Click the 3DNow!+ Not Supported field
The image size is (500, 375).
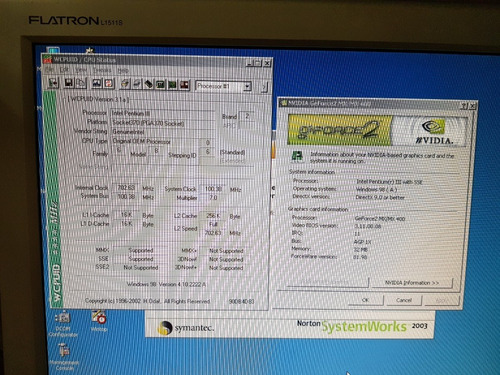(x=226, y=268)
